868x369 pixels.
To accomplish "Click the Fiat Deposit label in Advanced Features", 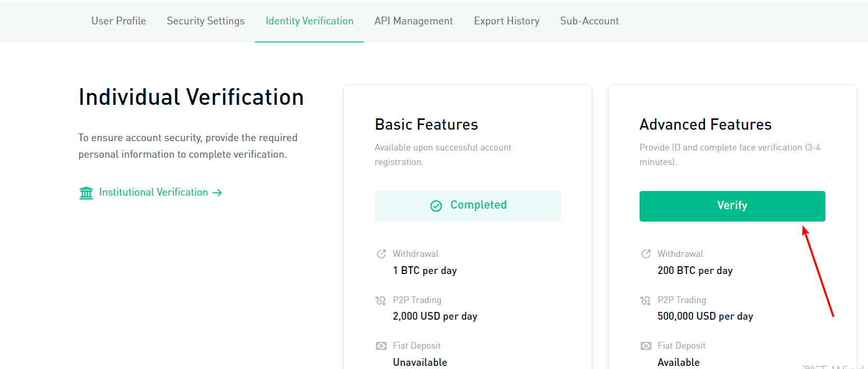I will pos(682,346).
